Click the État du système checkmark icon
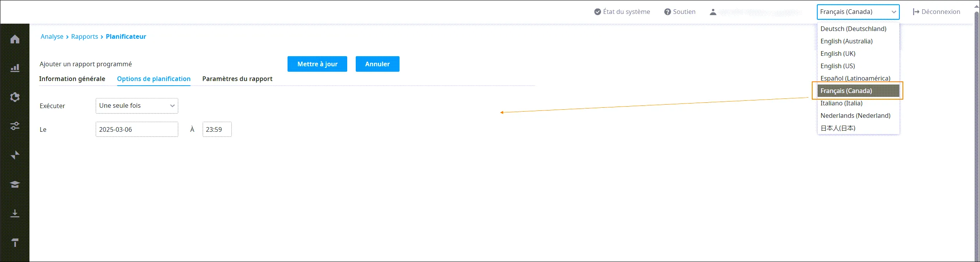980x262 pixels. coord(598,12)
